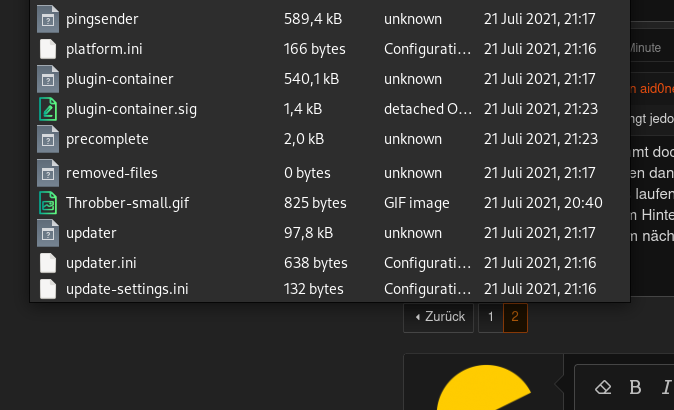Toggle italic formatting in the editor

pos(666,387)
